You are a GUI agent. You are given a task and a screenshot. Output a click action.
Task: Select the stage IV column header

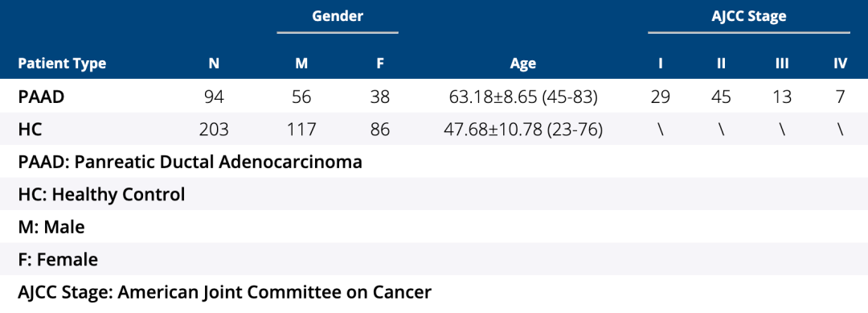click(841, 64)
